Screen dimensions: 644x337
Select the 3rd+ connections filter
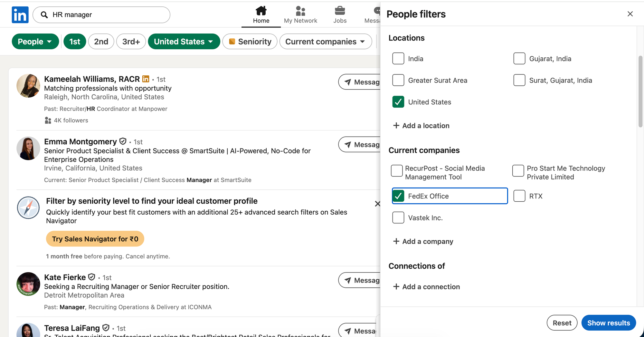pyautogui.click(x=131, y=42)
